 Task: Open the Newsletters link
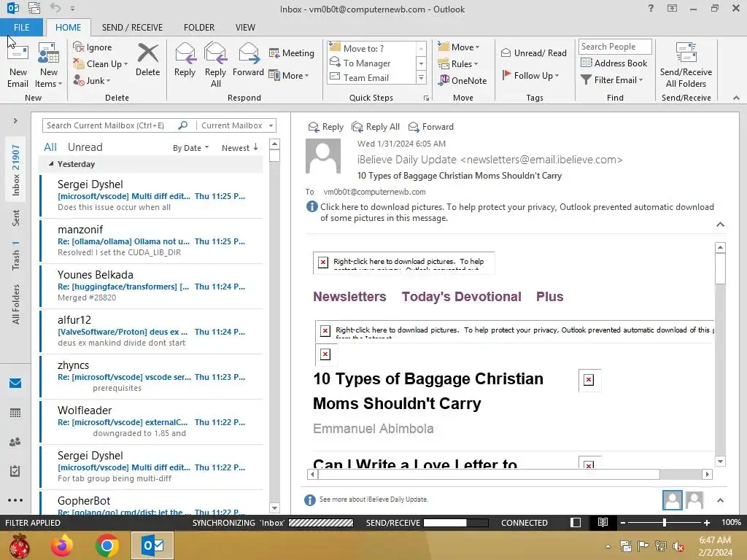pyautogui.click(x=349, y=297)
